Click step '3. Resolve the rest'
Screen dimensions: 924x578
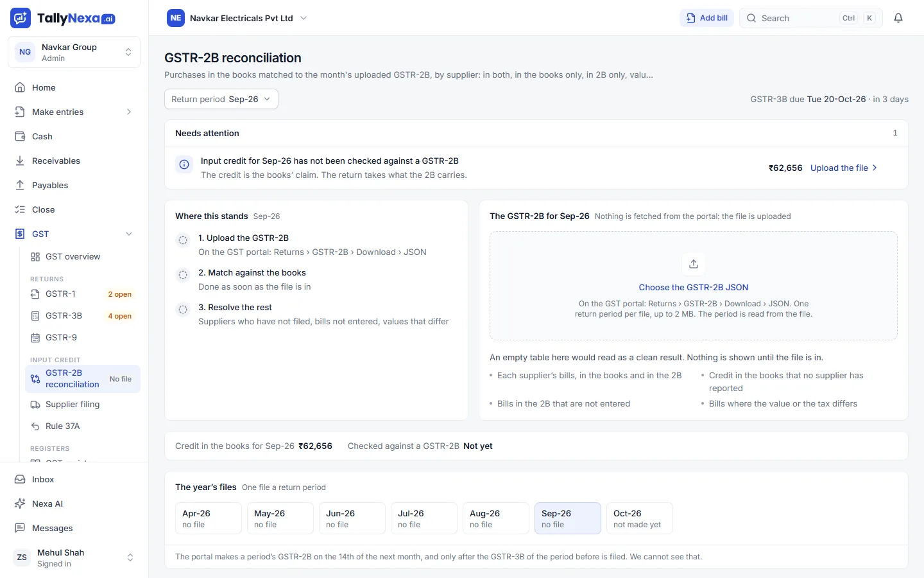(235, 307)
